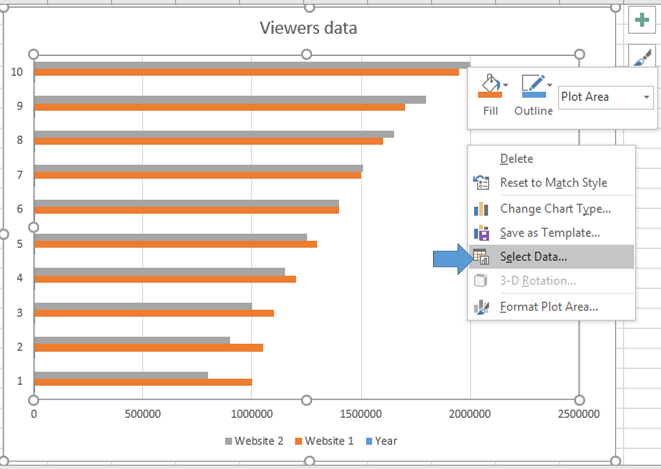Screen dimensions: 661x469
Task: Choose Delete from the context menu
Action: 516,158
